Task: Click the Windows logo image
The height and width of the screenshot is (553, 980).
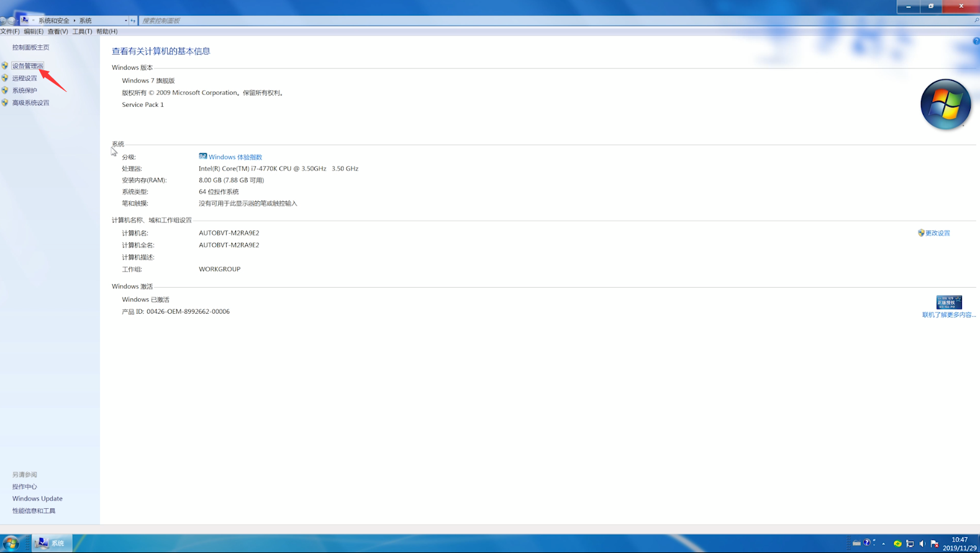Action: pyautogui.click(x=945, y=104)
